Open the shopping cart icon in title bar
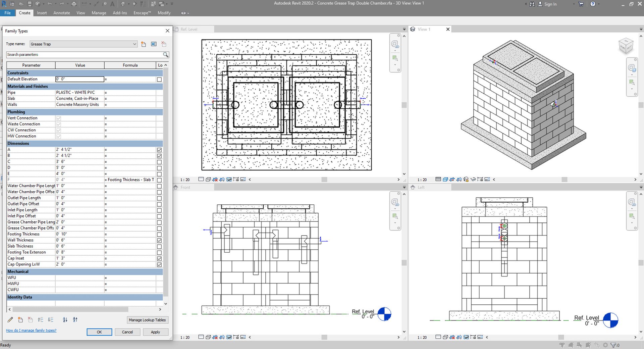This screenshot has width=644, height=349. (x=581, y=4)
